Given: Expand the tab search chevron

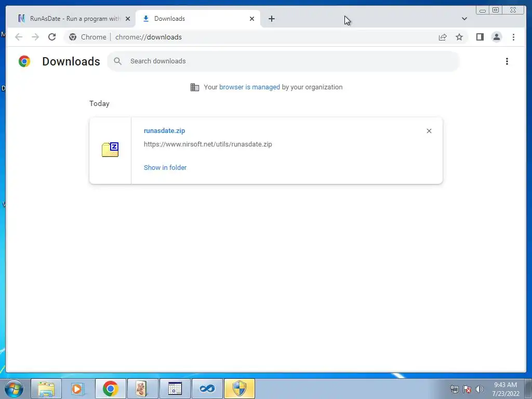Looking at the screenshot, I should pos(464,19).
